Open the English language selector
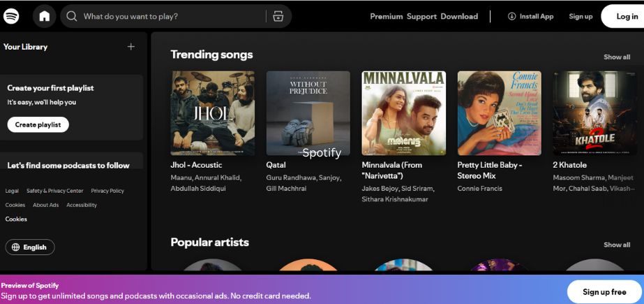The height and width of the screenshot is (304, 644). (x=30, y=247)
